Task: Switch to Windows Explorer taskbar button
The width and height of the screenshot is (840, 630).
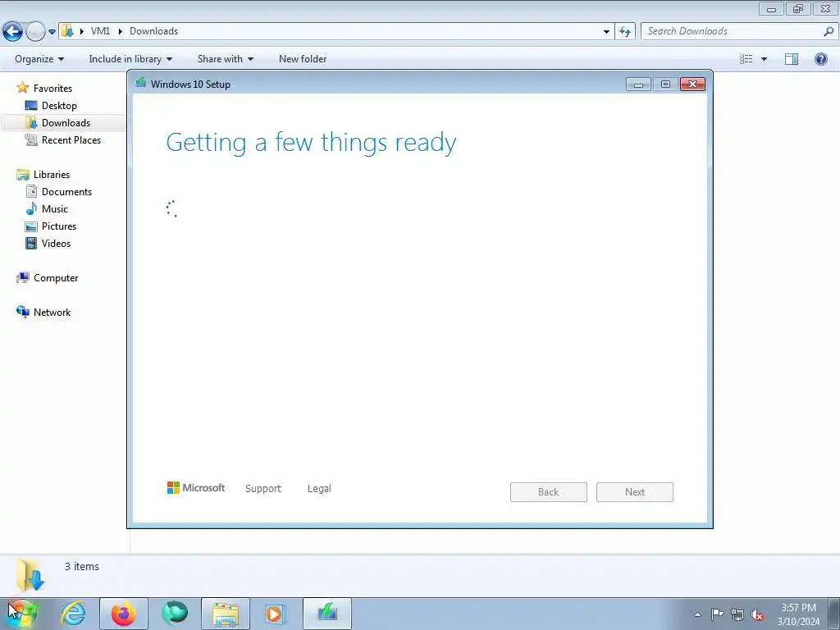Action: click(x=226, y=614)
